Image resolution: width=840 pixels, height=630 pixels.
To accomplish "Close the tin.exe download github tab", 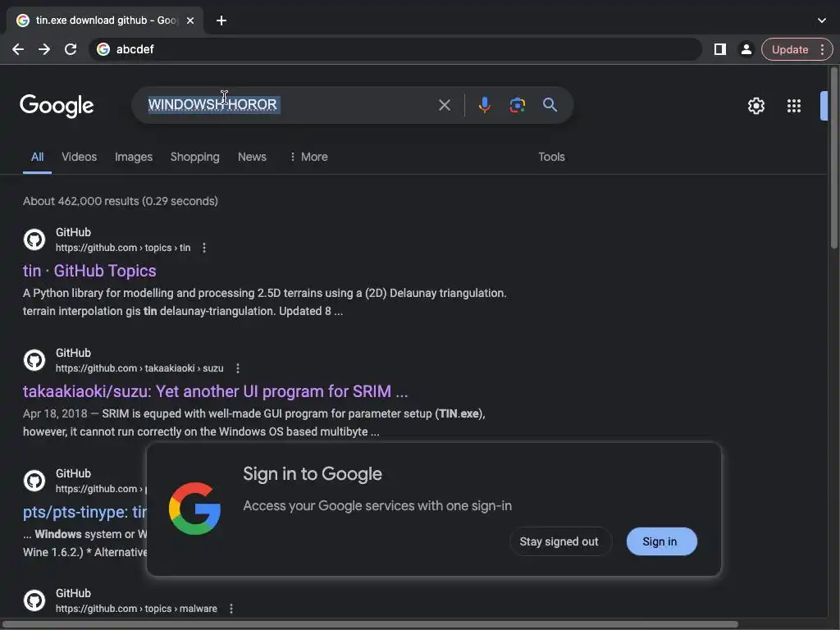I will (x=190, y=21).
